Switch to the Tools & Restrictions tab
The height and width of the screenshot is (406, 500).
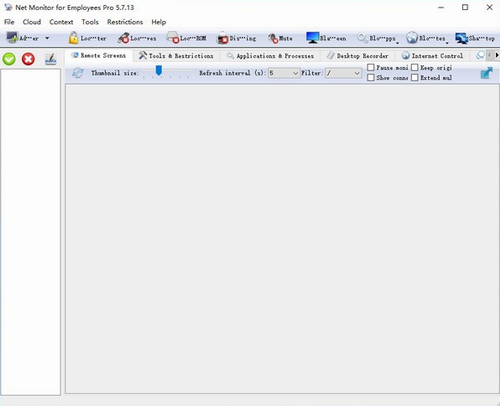click(x=176, y=56)
